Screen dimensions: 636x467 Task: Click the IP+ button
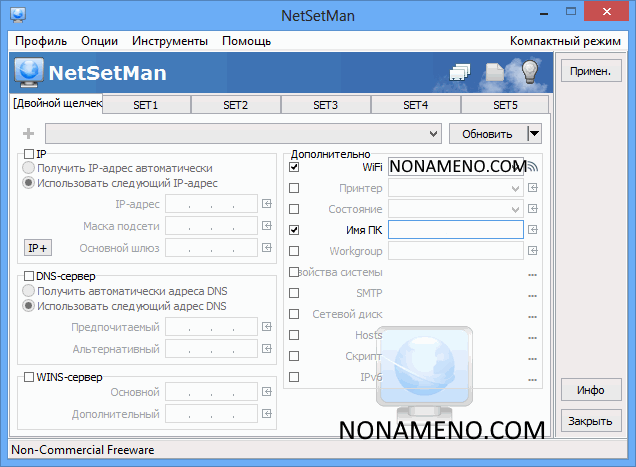pyautogui.click(x=38, y=247)
